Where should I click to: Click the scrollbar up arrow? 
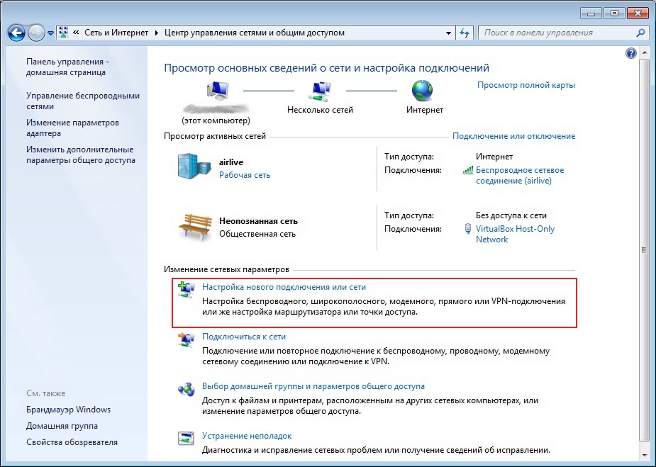[x=645, y=52]
